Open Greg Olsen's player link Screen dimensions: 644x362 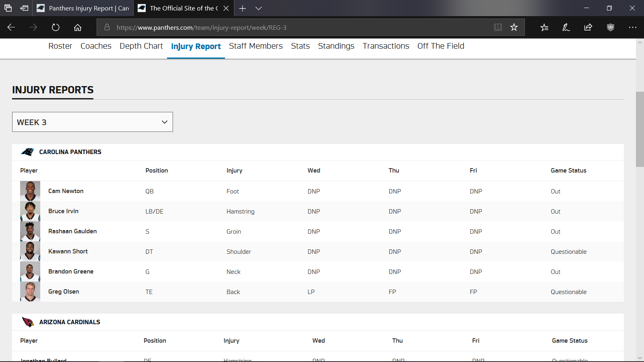64,292
